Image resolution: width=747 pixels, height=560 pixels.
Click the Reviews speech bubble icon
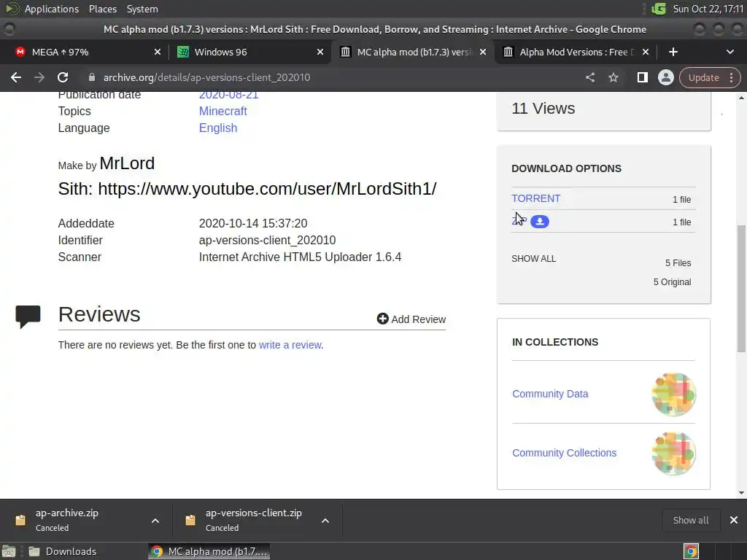(x=28, y=316)
